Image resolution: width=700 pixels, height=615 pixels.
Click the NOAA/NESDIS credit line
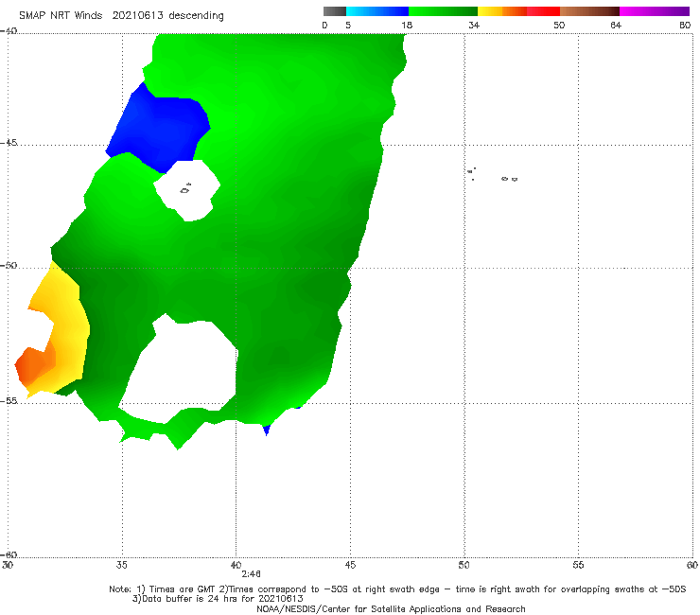pos(391,608)
